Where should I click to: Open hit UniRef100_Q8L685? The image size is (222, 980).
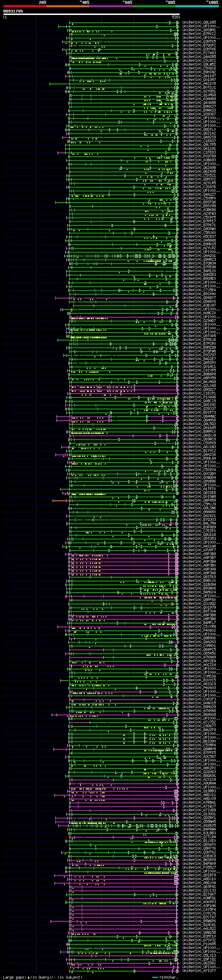[199, 23]
